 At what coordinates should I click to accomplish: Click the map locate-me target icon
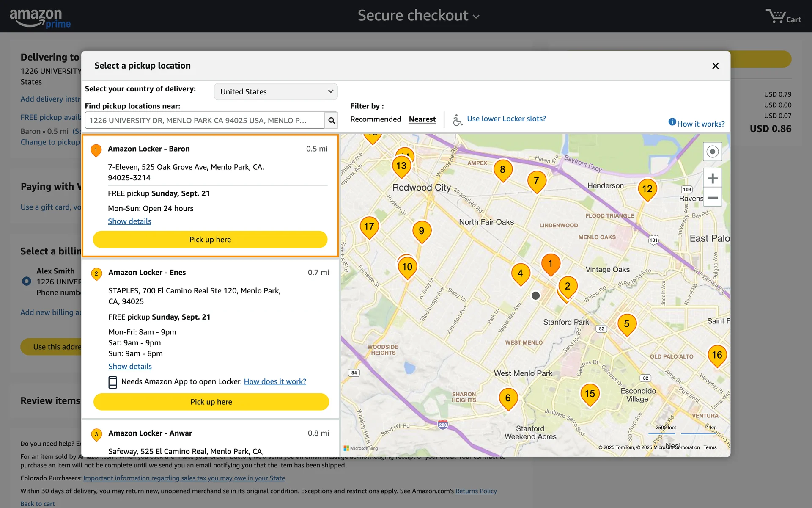[712, 152]
